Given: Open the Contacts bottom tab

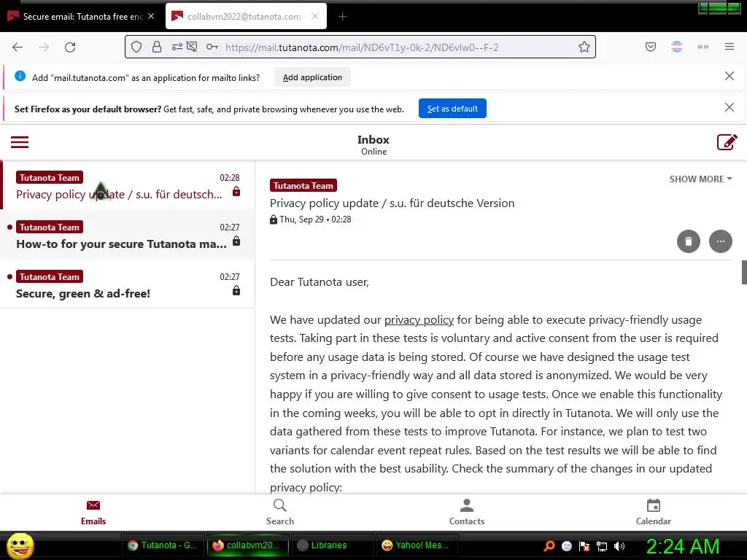Looking at the screenshot, I should pyautogui.click(x=467, y=513).
